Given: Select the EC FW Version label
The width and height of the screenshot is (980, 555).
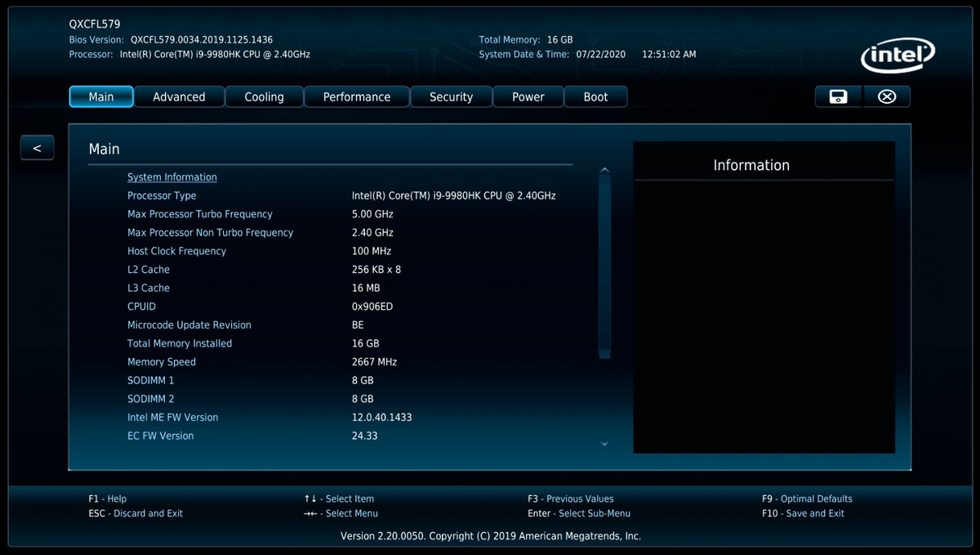Looking at the screenshot, I should 160,436.
